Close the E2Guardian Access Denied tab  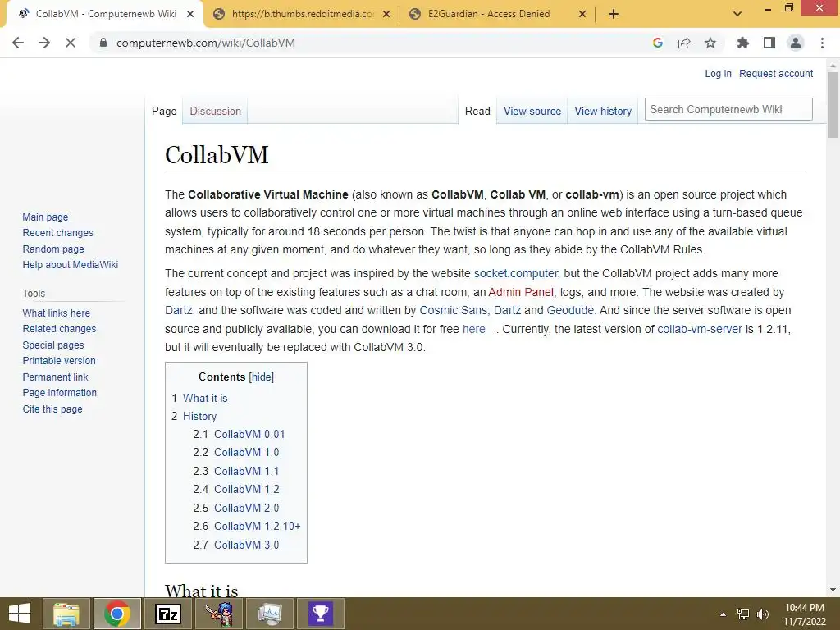tap(582, 14)
